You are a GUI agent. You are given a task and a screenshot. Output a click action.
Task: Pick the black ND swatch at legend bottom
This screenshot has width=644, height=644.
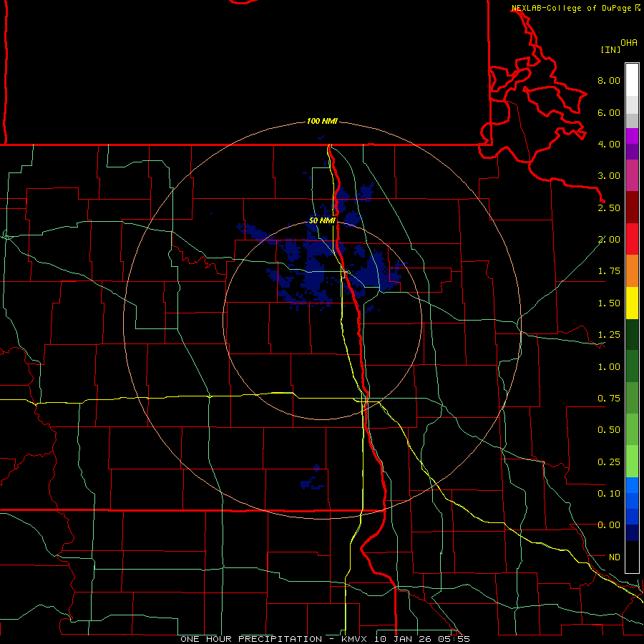coord(632,557)
